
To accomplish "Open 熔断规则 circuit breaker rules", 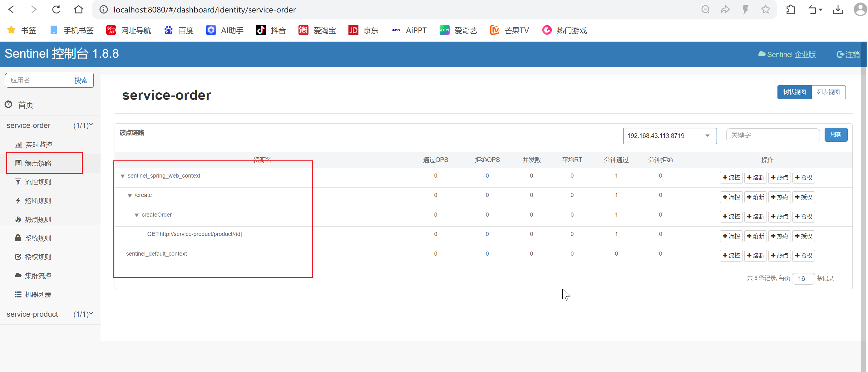I will click(x=38, y=201).
